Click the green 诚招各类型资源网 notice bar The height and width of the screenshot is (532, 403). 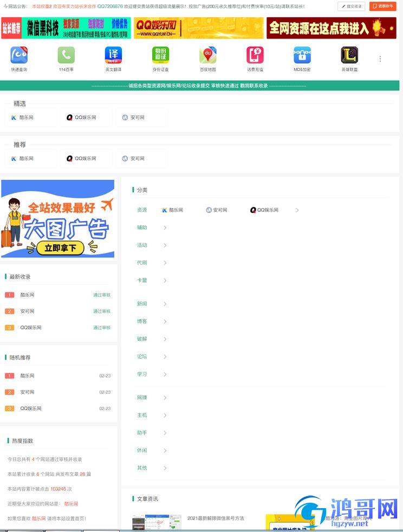(x=199, y=86)
